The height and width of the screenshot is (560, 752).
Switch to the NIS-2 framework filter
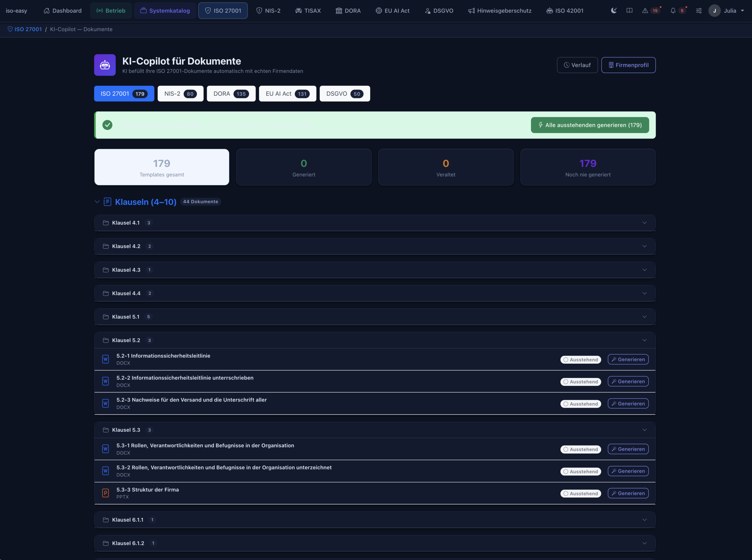[x=180, y=94]
